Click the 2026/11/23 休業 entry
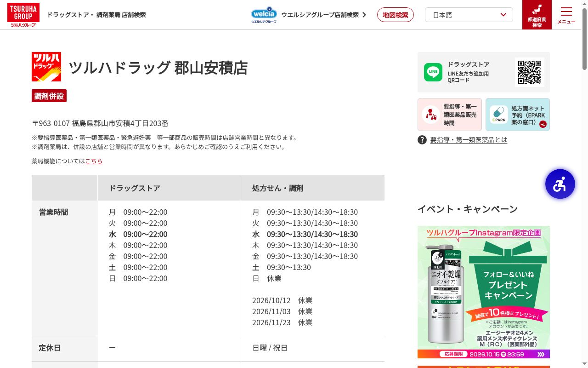This screenshot has width=588, height=368. 282,322
